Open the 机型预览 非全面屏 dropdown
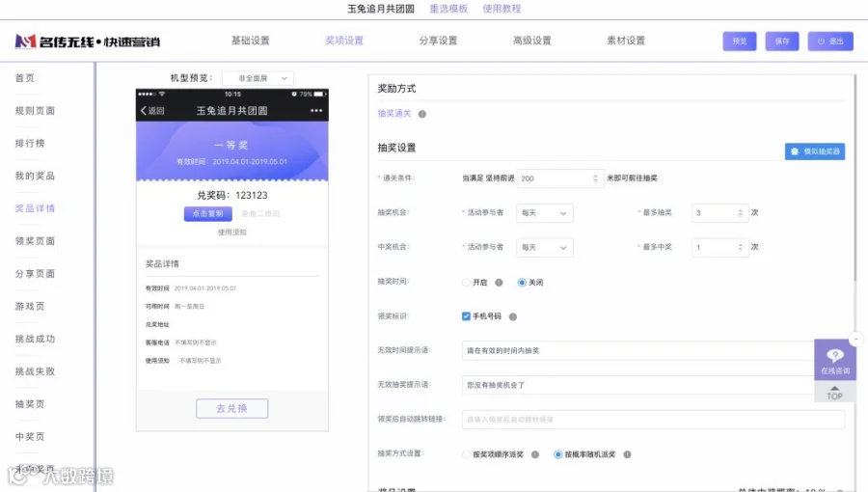This screenshot has height=492, width=868. 258,78
